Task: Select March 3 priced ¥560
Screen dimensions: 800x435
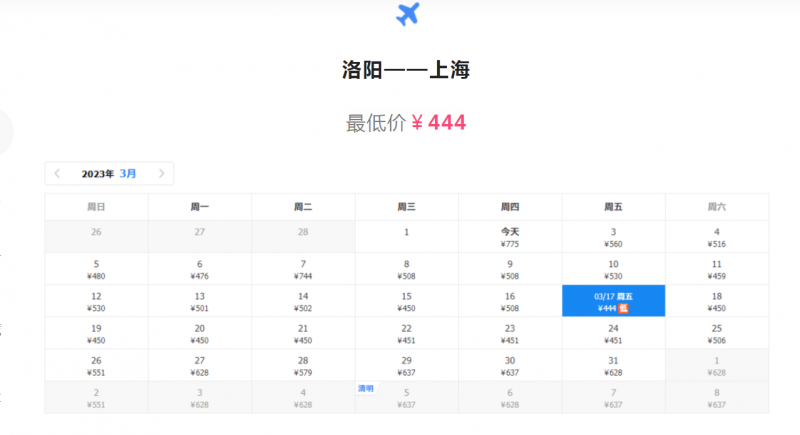Action: (x=613, y=237)
